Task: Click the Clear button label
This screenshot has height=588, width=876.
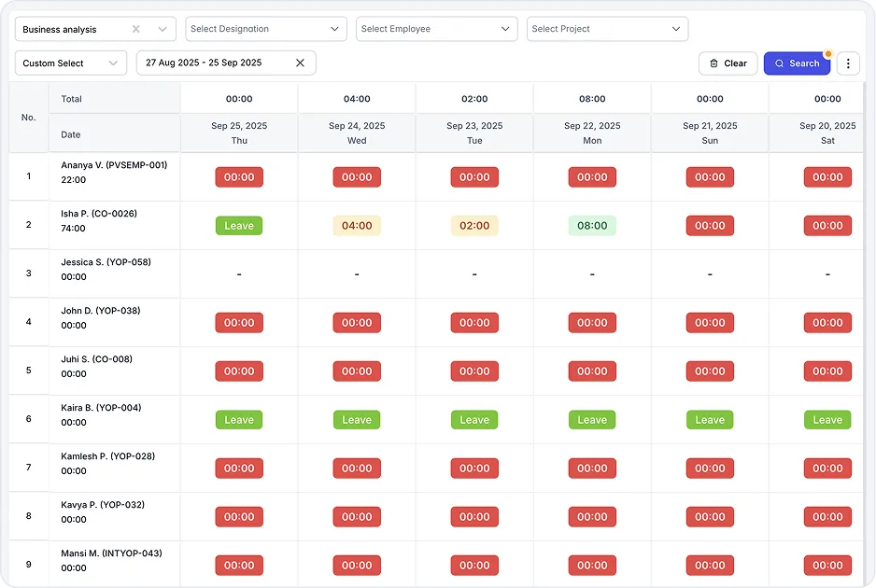Action: [735, 63]
